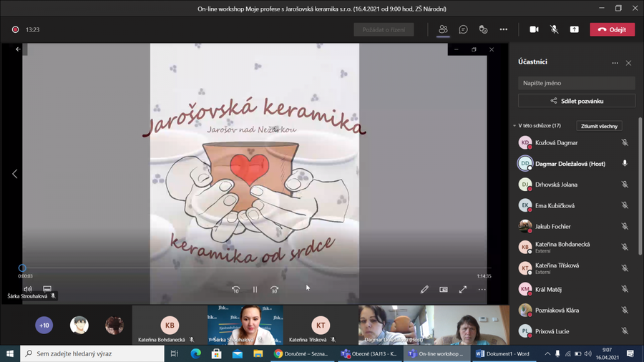
Task: Click the Windows taskbar search box
Action: (x=92, y=353)
